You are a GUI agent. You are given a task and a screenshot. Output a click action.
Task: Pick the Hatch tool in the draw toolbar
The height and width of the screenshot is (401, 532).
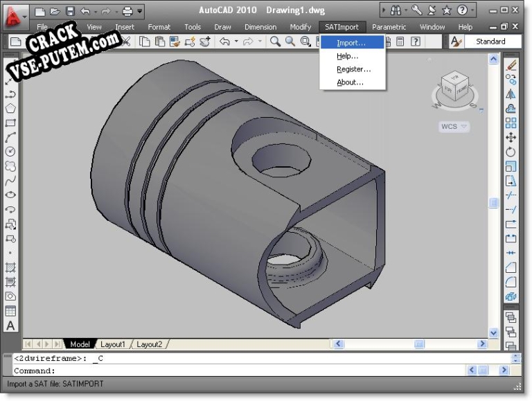(x=10, y=267)
